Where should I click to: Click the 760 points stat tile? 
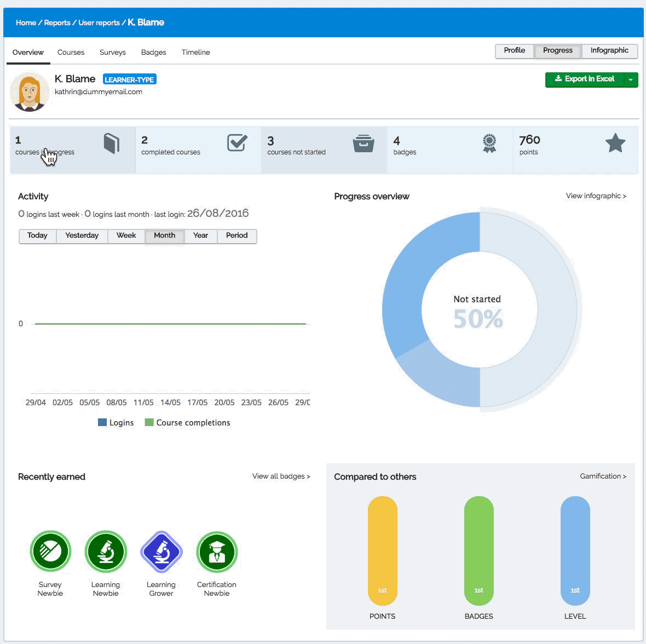click(x=575, y=150)
